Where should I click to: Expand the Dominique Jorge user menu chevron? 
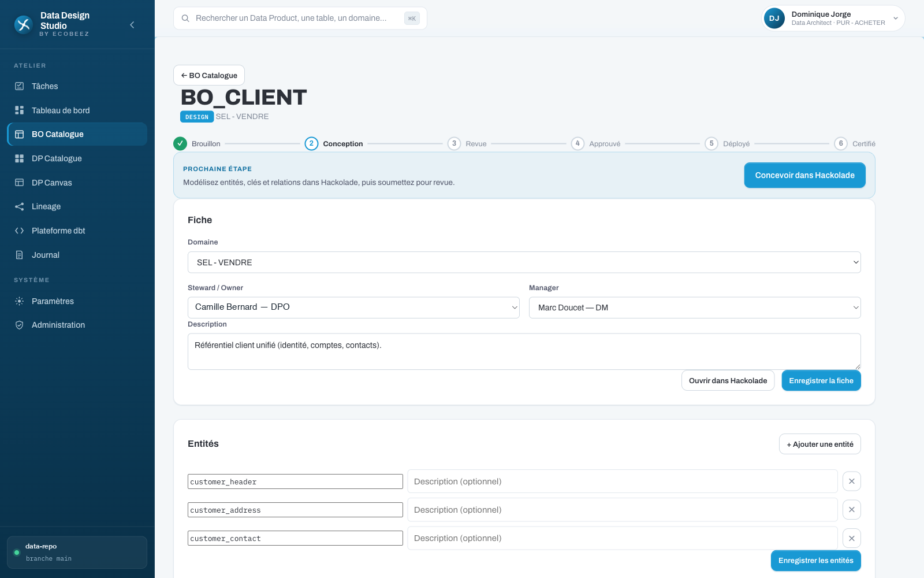tap(896, 18)
